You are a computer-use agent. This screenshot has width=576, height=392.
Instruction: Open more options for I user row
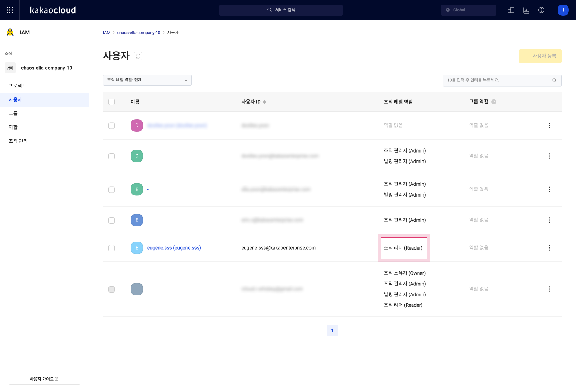click(x=550, y=289)
